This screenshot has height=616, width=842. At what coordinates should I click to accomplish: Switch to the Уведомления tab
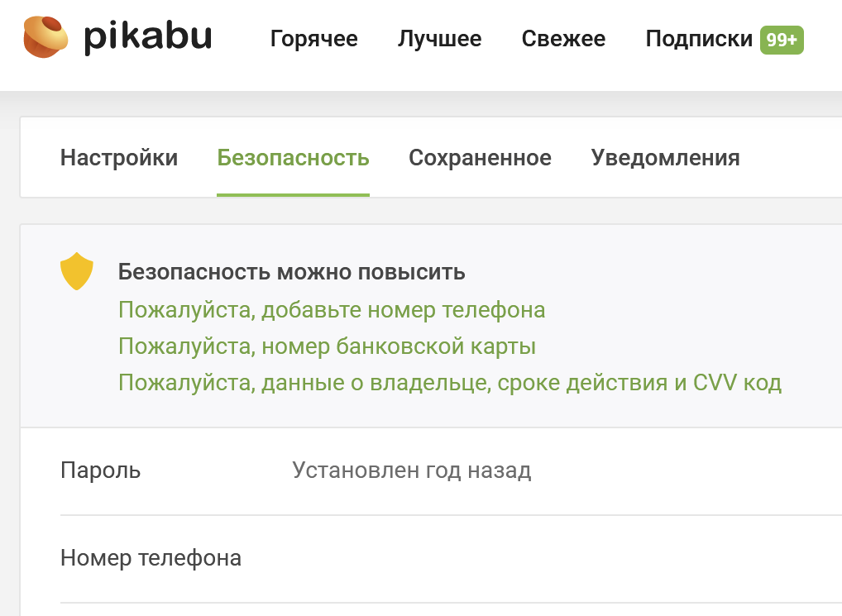[665, 158]
